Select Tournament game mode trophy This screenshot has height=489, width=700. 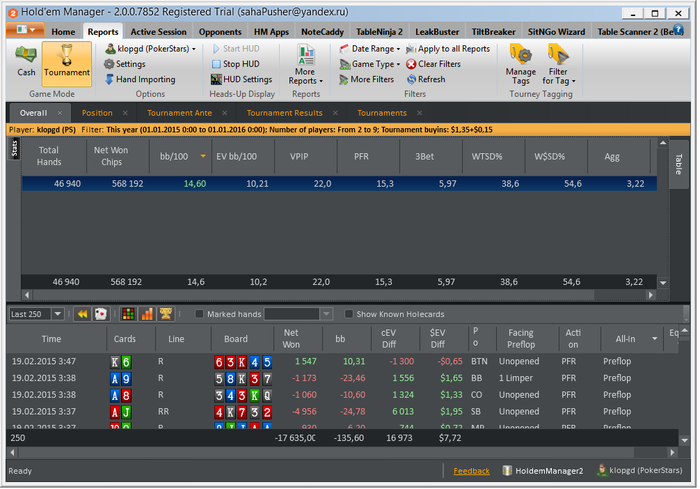pos(67,63)
